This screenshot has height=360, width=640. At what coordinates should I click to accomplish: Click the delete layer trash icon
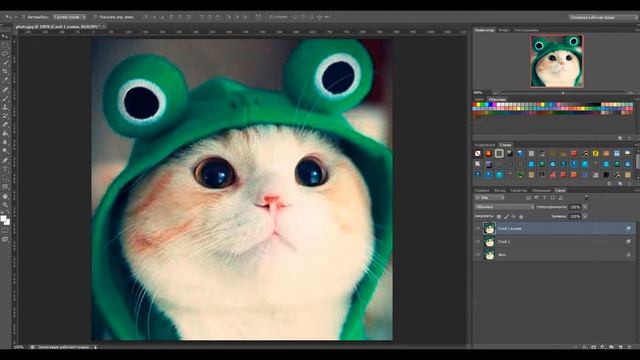[629, 347]
